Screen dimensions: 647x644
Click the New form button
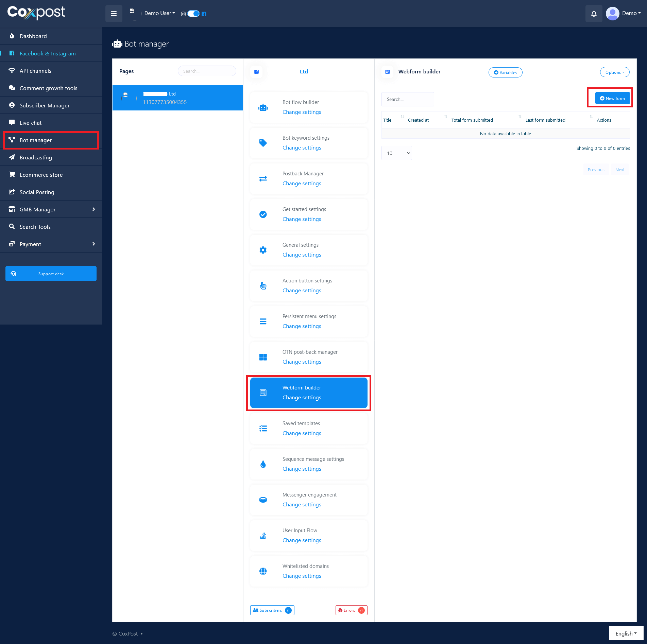612,99
